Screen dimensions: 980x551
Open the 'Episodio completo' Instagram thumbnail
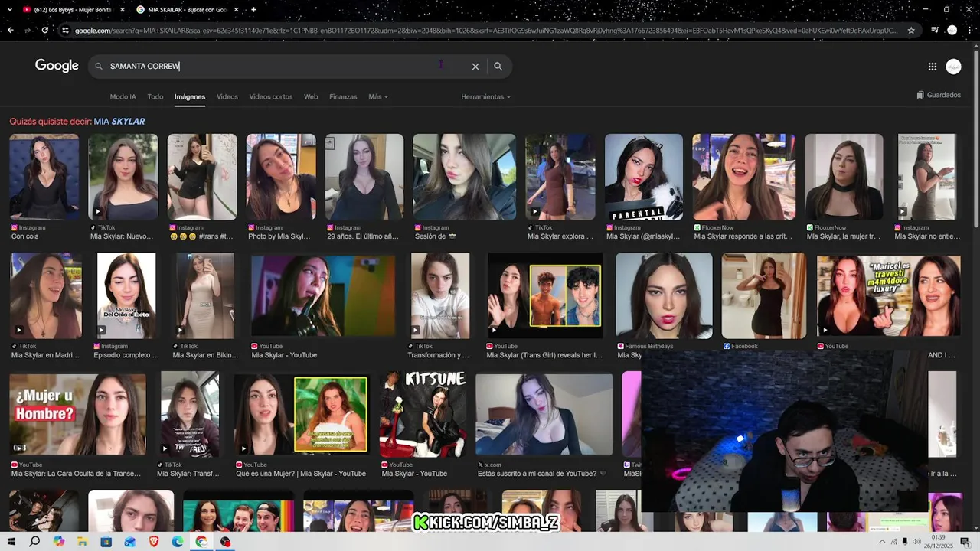point(126,296)
